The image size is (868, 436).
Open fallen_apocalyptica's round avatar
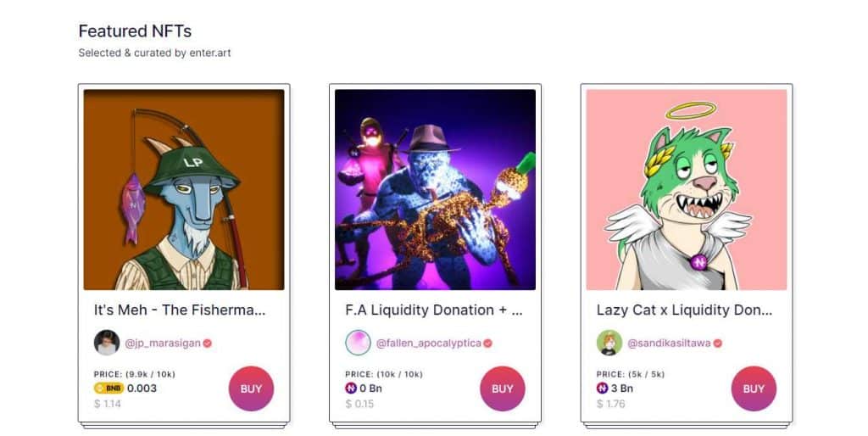(x=359, y=343)
